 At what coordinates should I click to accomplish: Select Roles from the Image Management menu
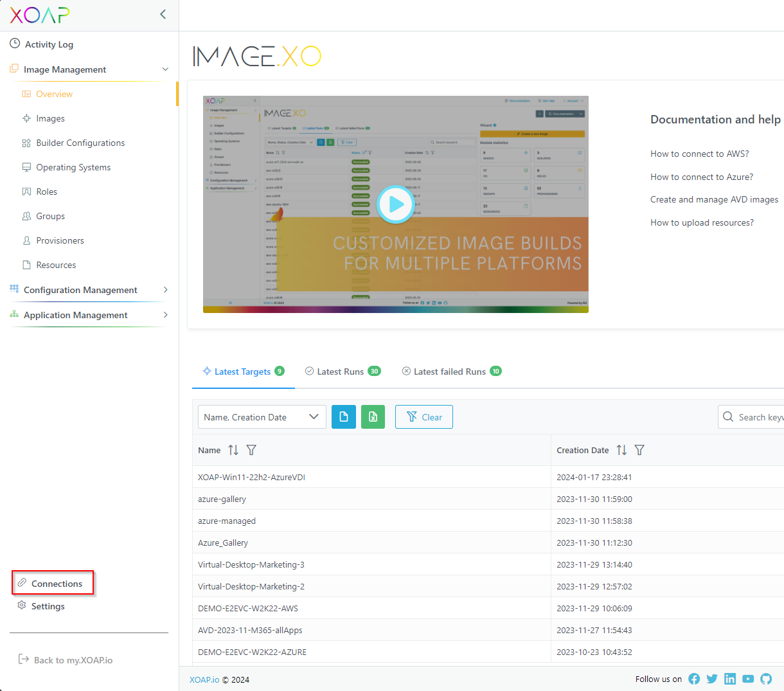tap(47, 191)
